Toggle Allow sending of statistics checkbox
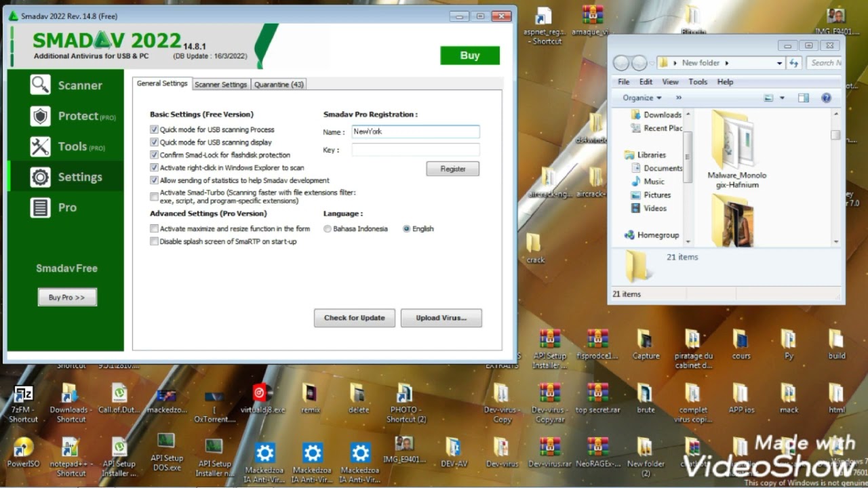Image resolution: width=868 pixels, height=488 pixels. 155,180
